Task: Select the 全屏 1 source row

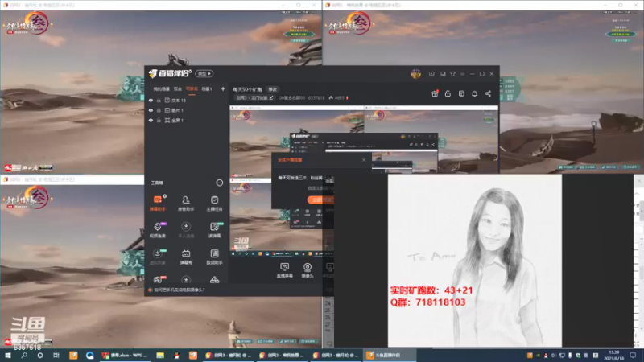Action: click(x=187, y=120)
